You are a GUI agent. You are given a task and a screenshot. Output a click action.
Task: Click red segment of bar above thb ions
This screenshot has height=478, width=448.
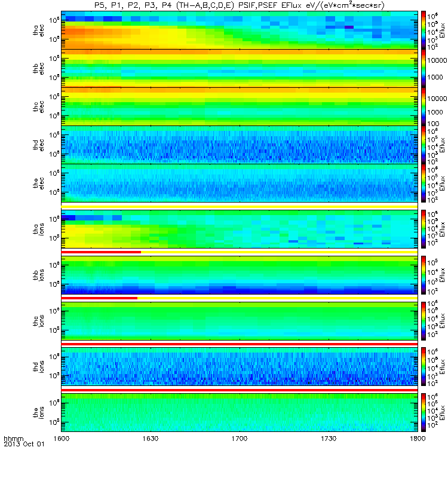(x=101, y=252)
